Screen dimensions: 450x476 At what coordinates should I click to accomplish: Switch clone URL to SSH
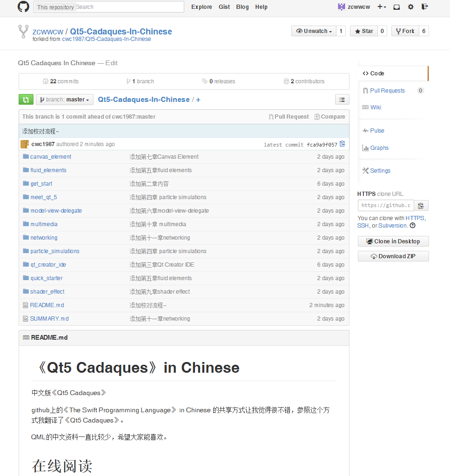[363, 226]
